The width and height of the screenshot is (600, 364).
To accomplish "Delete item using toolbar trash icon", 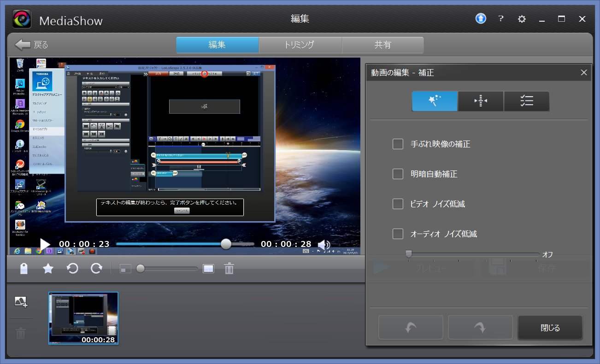I will click(x=229, y=269).
